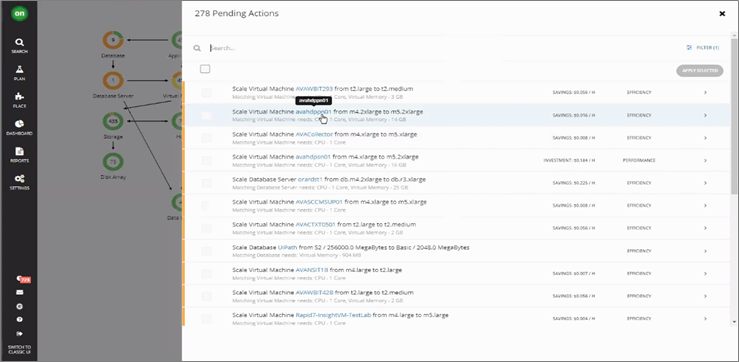Click the 'INVESTMENT: $0.184 / H' value
This screenshot has width=739, height=362.
pos(569,160)
